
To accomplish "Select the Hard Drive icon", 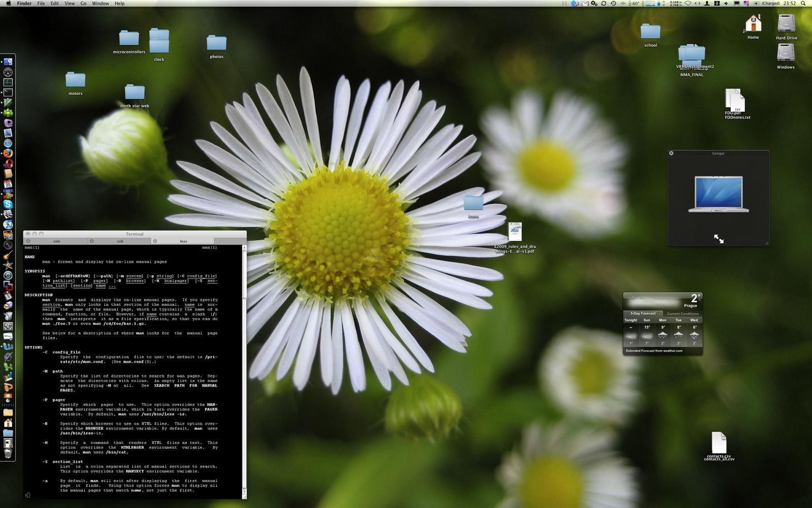I will pyautogui.click(x=786, y=27).
